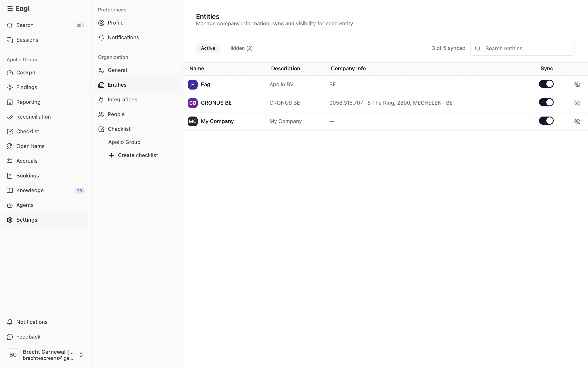
Task: Hide the Eagl entity
Action: tap(577, 84)
